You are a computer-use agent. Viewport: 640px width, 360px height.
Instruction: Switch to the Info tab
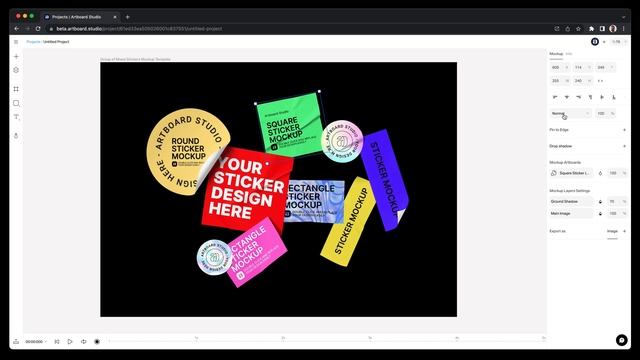pos(569,54)
